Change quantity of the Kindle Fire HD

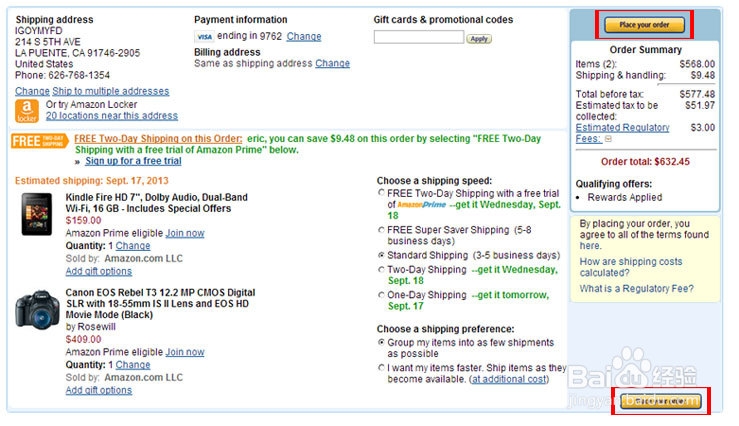[133, 246]
